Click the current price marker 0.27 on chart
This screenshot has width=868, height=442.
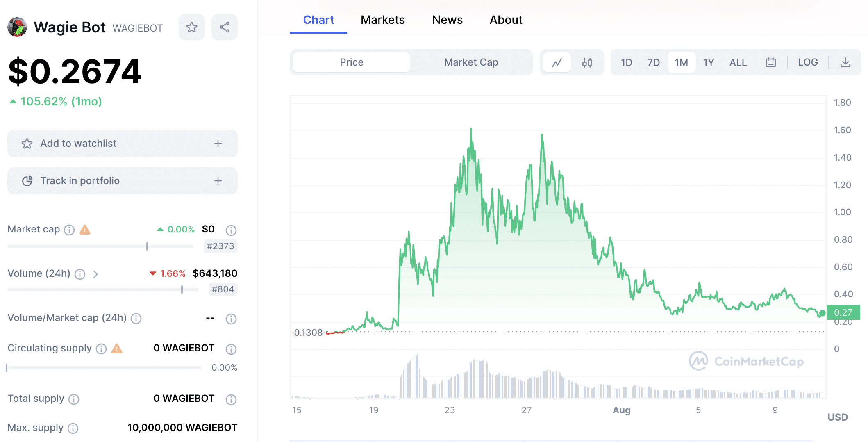843,312
